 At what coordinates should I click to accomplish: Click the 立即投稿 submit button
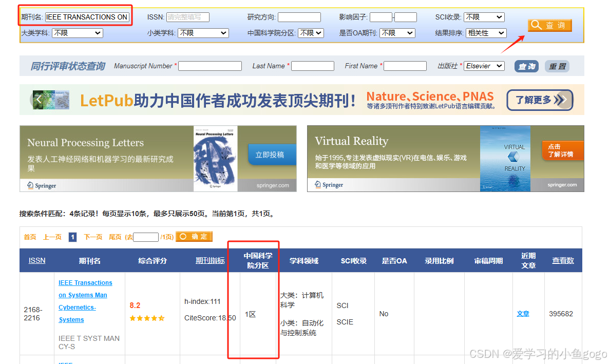[x=272, y=155]
